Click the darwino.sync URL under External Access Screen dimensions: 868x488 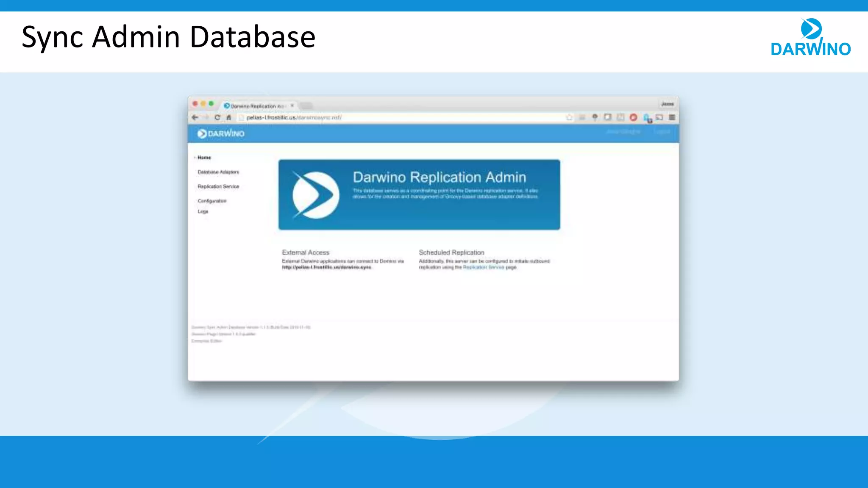tap(326, 267)
